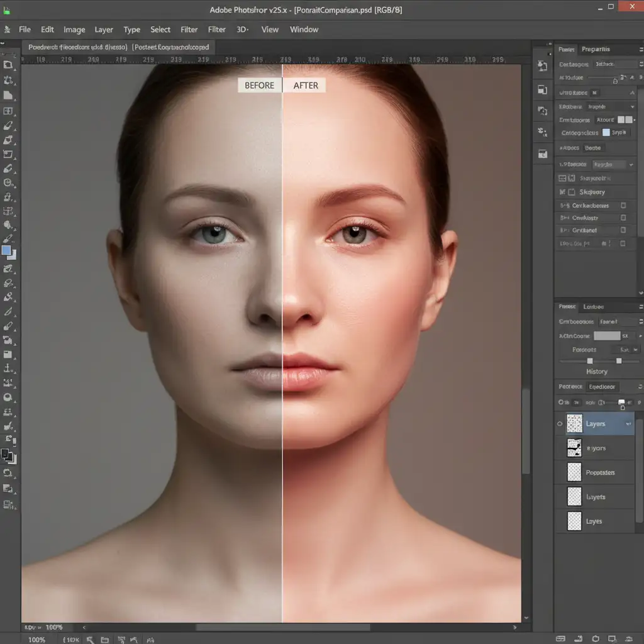Click the leftmost icon below the Layers panel
Viewport: 644px width, 644px height.
[562, 639]
